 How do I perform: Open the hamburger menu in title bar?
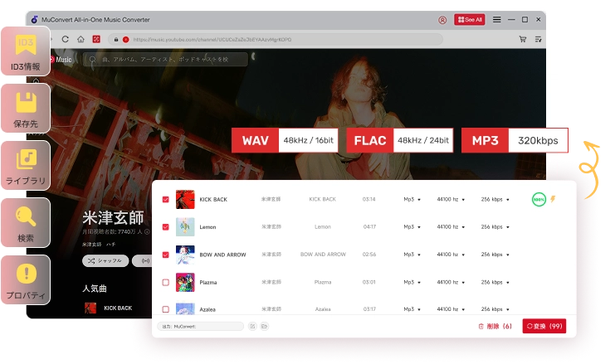pyautogui.click(x=496, y=20)
